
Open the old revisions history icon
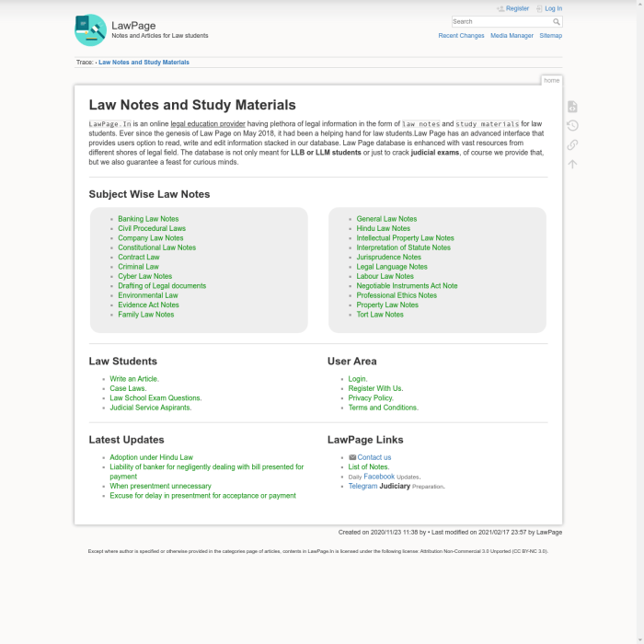[x=572, y=126]
